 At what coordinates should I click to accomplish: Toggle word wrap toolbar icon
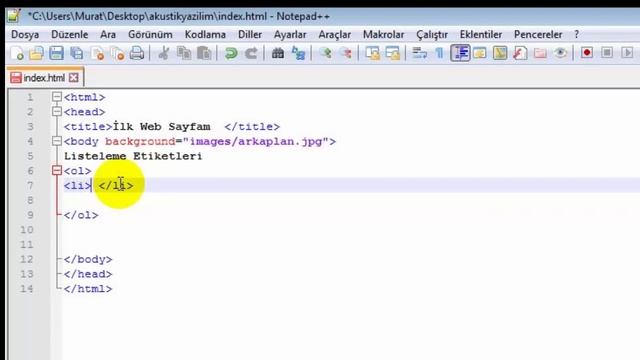click(x=419, y=53)
